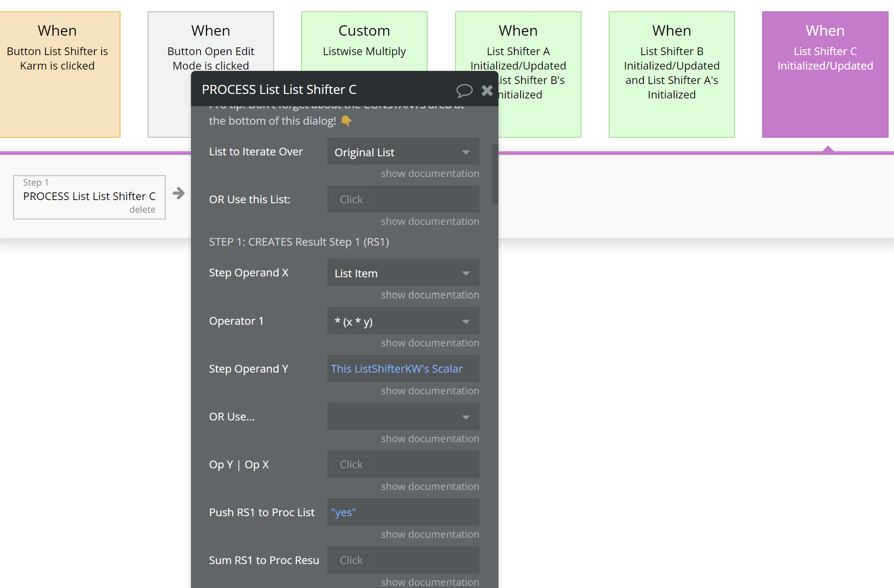Screen dimensions: 894x588
Task: Select the Step 1 PROCESS List Shifter C box
Action: coord(89,196)
